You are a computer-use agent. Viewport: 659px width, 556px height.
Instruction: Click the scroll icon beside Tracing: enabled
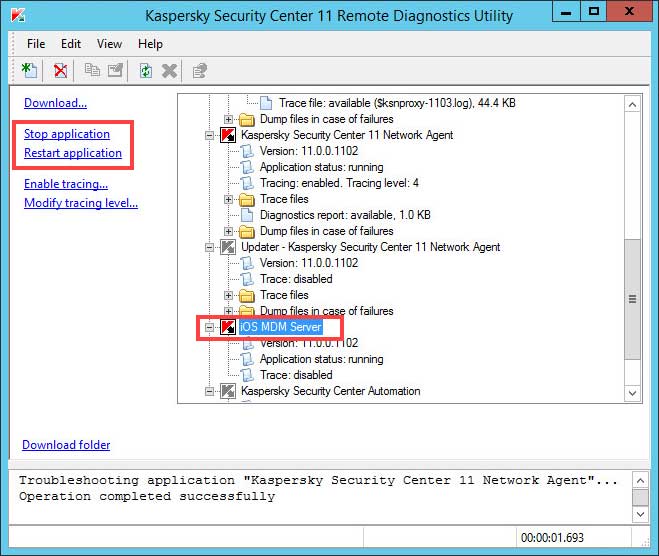point(247,183)
